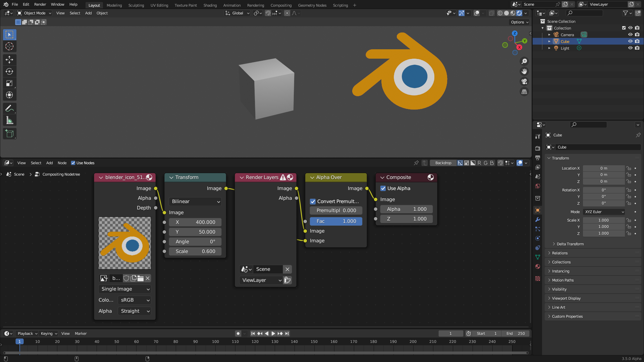The image size is (644, 362).
Task: Adjust the Fac slider in the Alpha Over node
Action: (336, 221)
